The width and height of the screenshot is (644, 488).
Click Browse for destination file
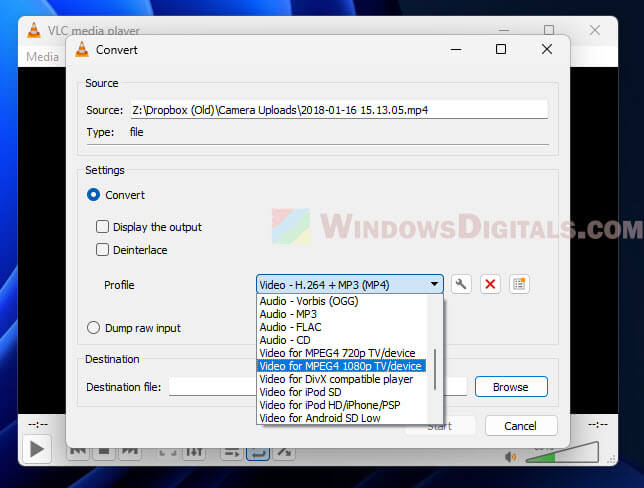(511, 387)
